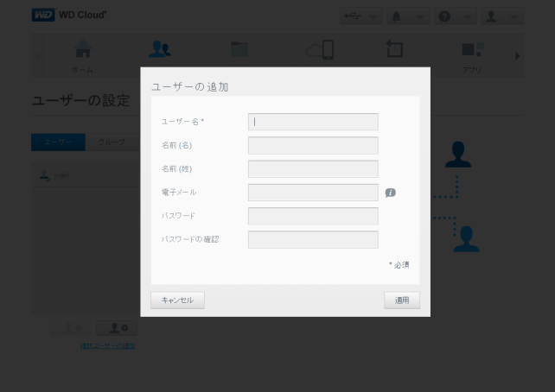Focus the 名前 (名) text field
This screenshot has height=392, width=555.
(x=313, y=145)
